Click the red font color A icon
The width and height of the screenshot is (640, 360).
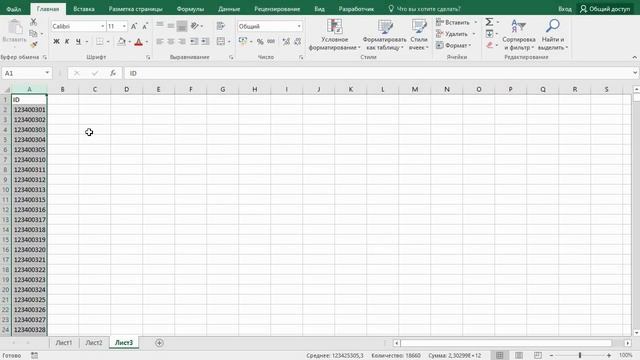(x=138, y=41)
